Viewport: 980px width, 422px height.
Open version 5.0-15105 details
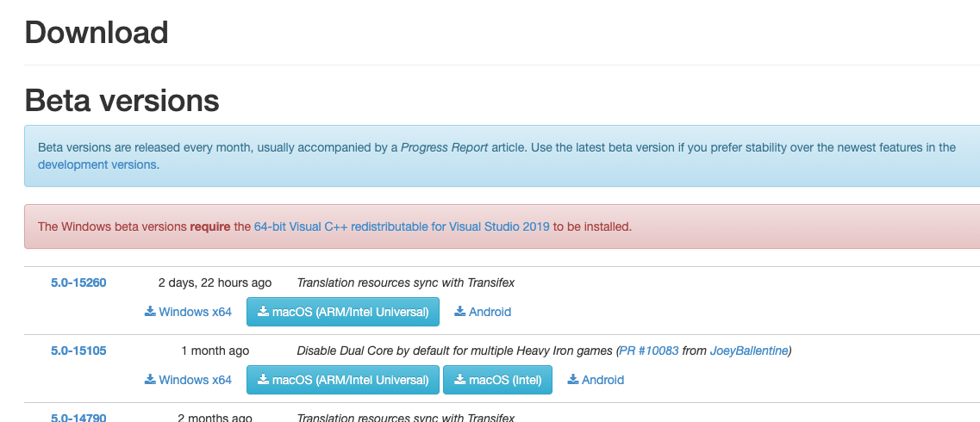click(78, 351)
